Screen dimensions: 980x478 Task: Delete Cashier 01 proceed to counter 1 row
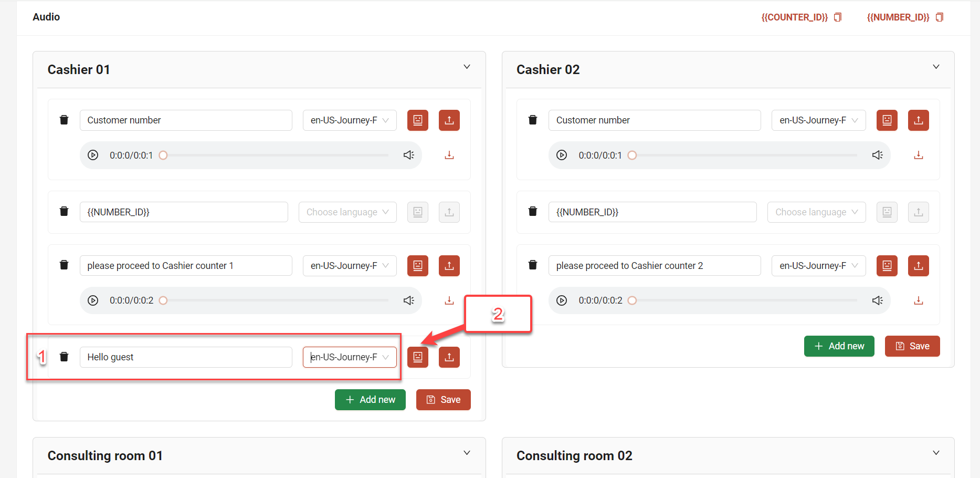click(64, 265)
